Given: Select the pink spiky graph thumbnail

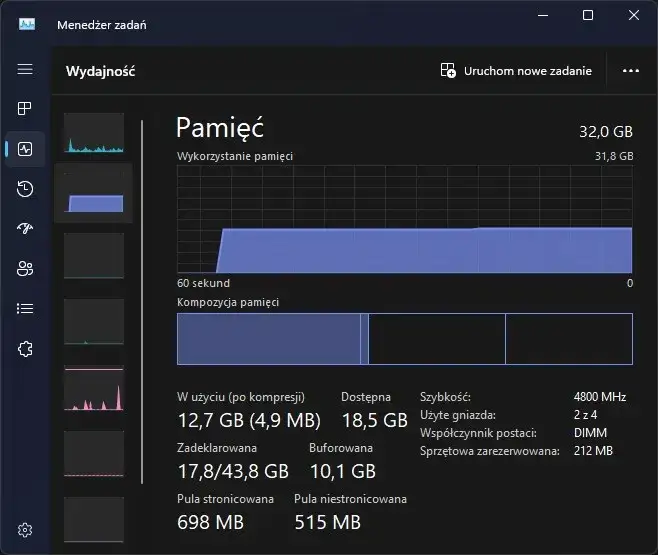Looking at the screenshot, I should [94, 389].
